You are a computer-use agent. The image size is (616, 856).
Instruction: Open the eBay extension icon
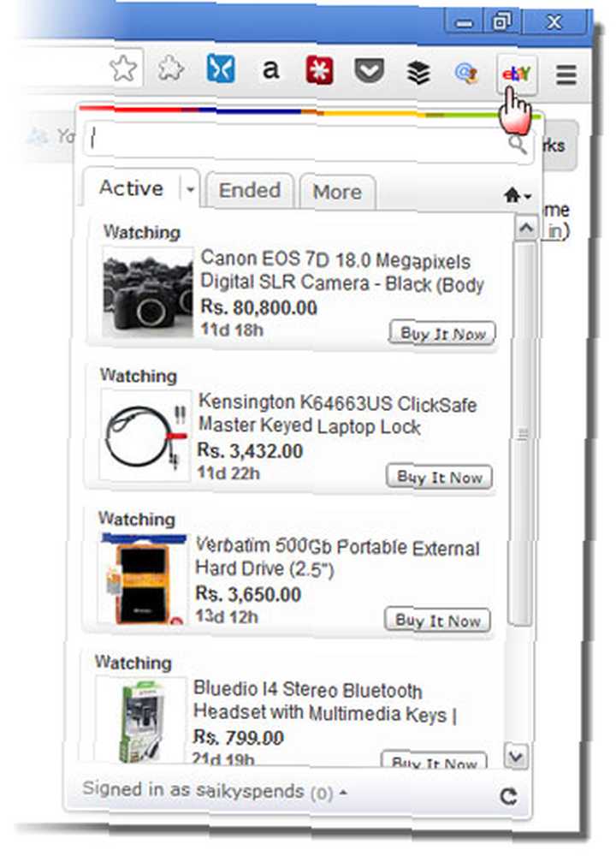point(517,73)
